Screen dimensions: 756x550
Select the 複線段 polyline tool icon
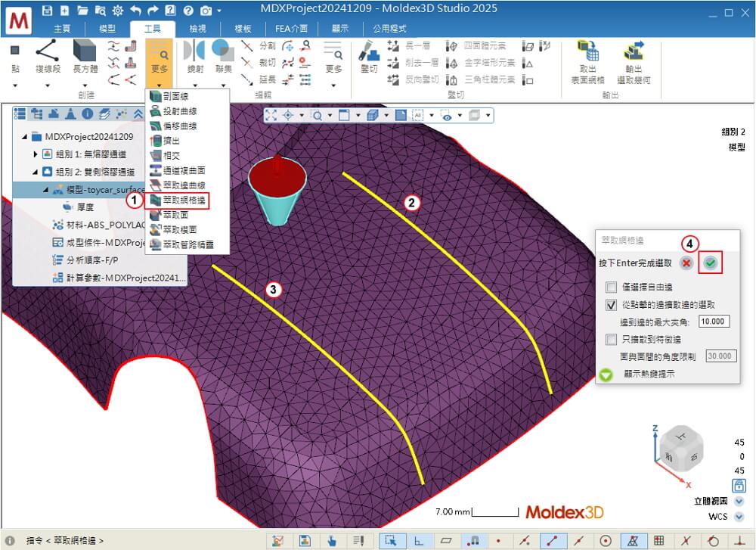[x=48, y=50]
